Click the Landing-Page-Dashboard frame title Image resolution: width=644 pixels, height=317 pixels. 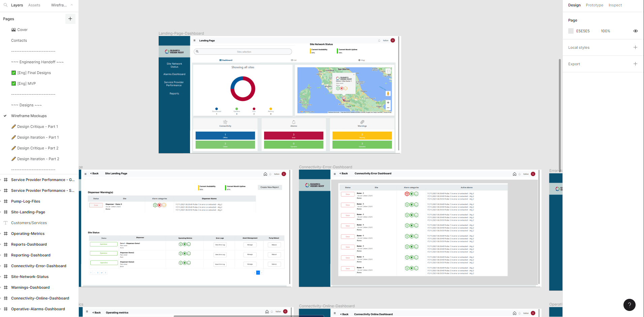tap(181, 33)
